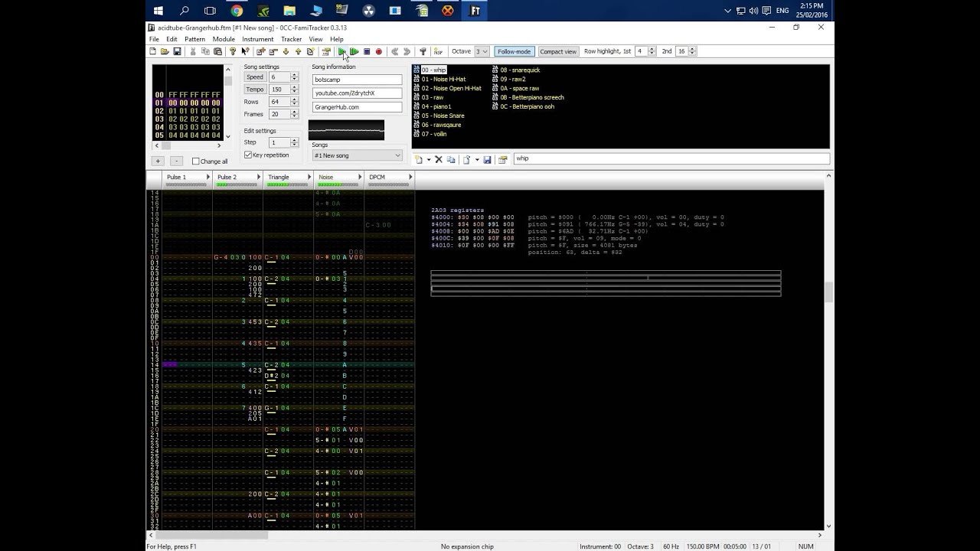Enable the Change all checkbox

click(x=196, y=161)
